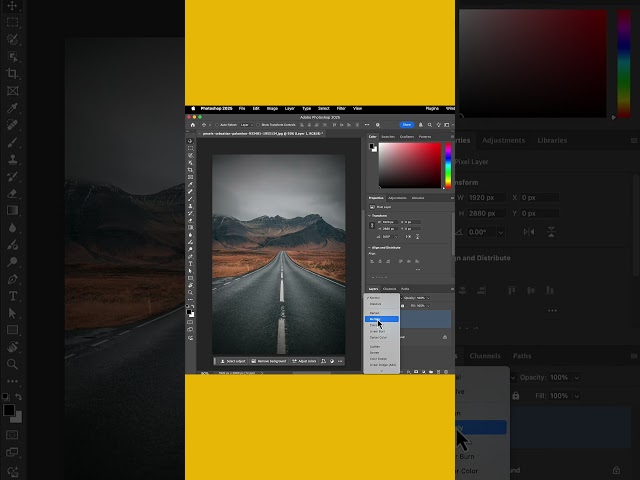Select the Blur tool
640x480 pixels.
click(x=190, y=235)
